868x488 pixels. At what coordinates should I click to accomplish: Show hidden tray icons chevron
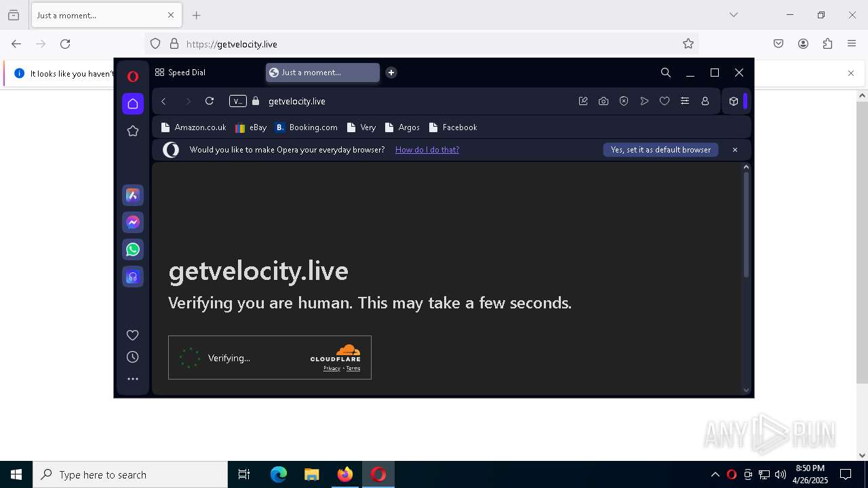click(x=715, y=474)
